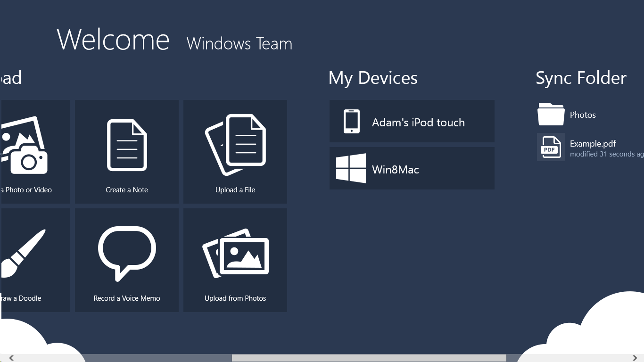
Task: Click the horizontal scrollbar thumb
Action: (x=369, y=358)
